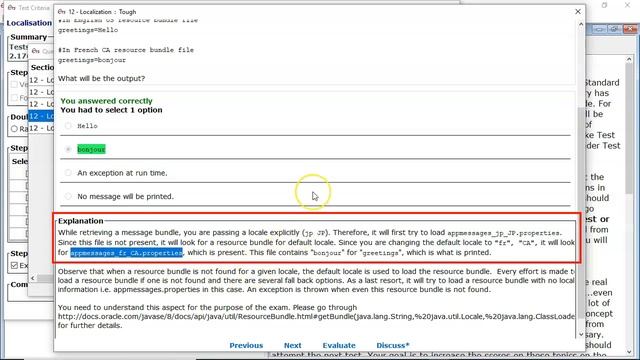Go to the Previous question
This screenshot has height=360, width=640.
pyautogui.click(x=246, y=345)
